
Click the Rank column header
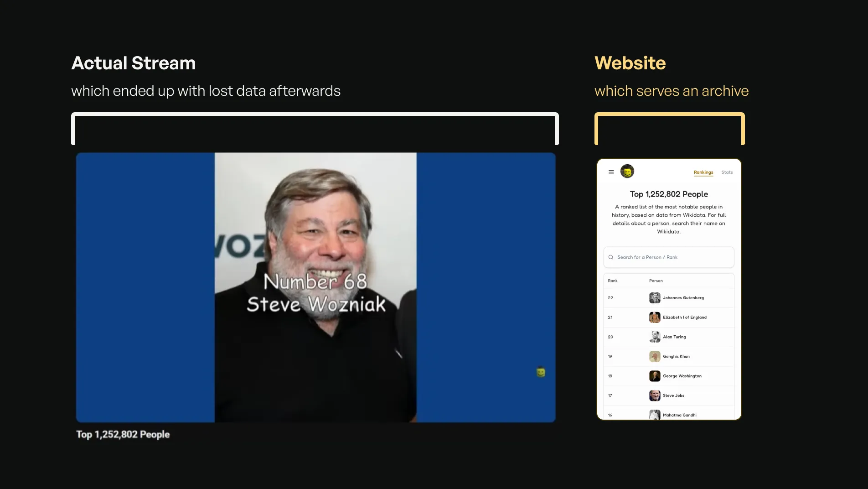(613, 281)
